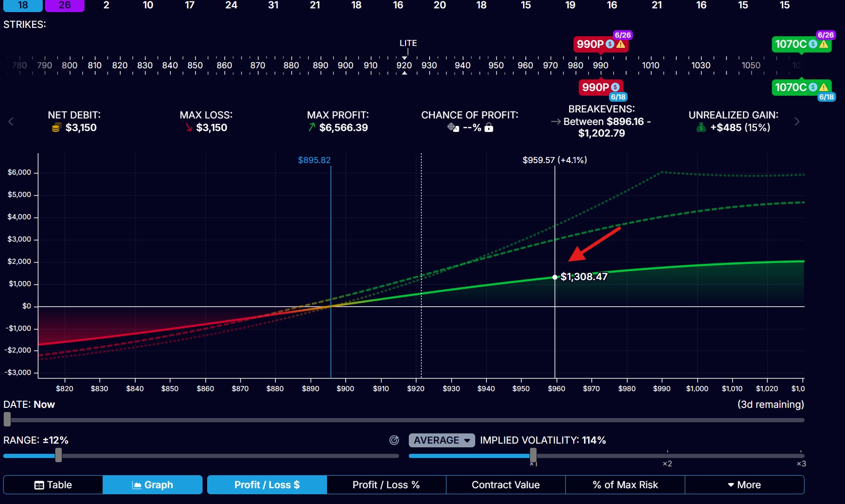Click the LITE price marker on strikes ruler
This screenshot has width=845, height=504.
click(408, 43)
